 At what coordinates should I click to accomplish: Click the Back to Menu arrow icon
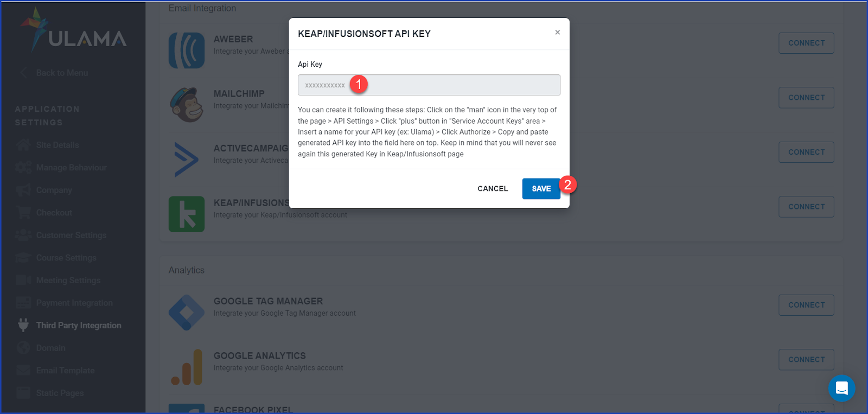(x=23, y=73)
